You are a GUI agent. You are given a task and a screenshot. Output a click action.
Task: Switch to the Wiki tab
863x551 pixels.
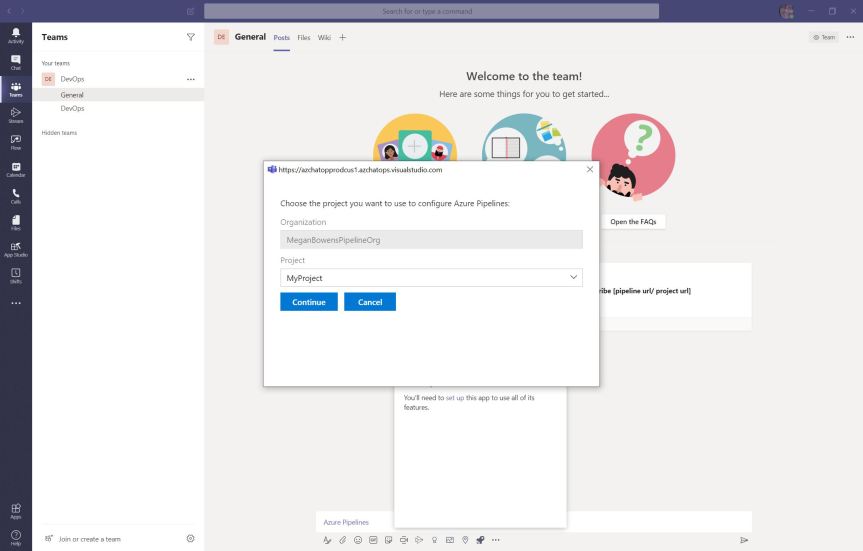coord(324,38)
